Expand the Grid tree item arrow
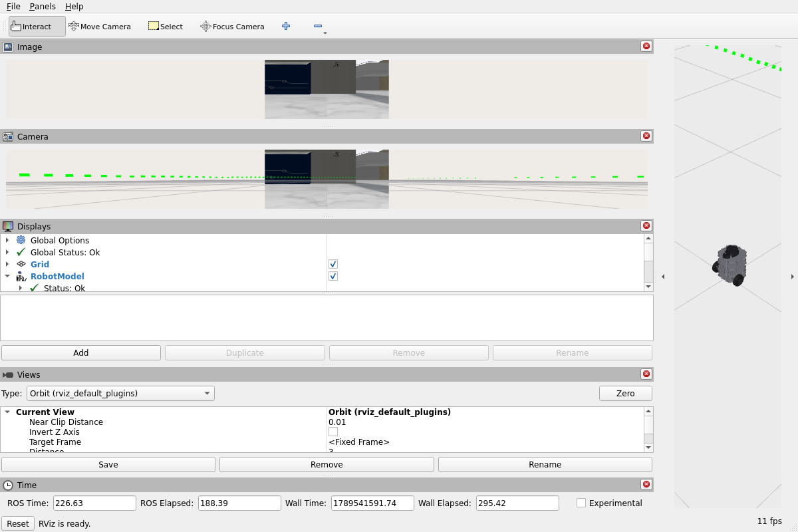This screenshot has height=532, width=798. [7, 264]
